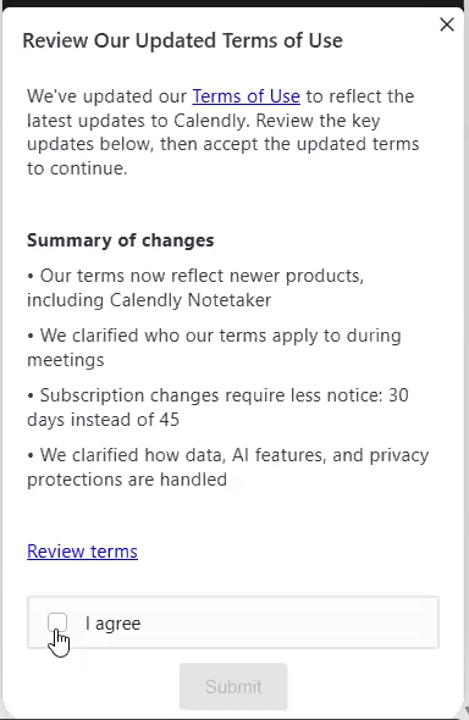469x720 pixels.
Task: Close the Updated Terms of Use dialog
Action: pyautogui.click(x=446, y=24)
